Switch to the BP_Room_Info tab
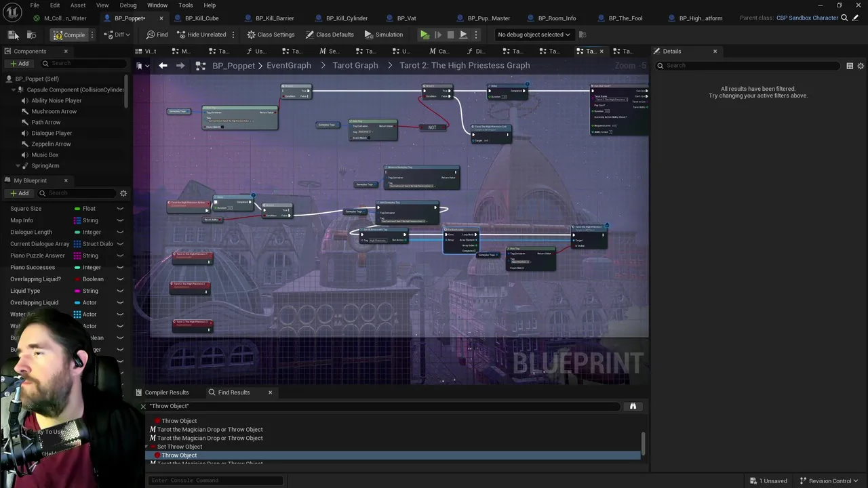This screenshot has width=868, height=488. [x=557, y=18]
